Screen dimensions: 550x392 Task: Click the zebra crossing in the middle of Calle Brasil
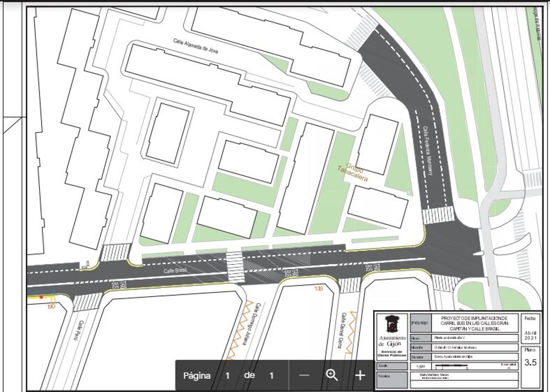235,267
